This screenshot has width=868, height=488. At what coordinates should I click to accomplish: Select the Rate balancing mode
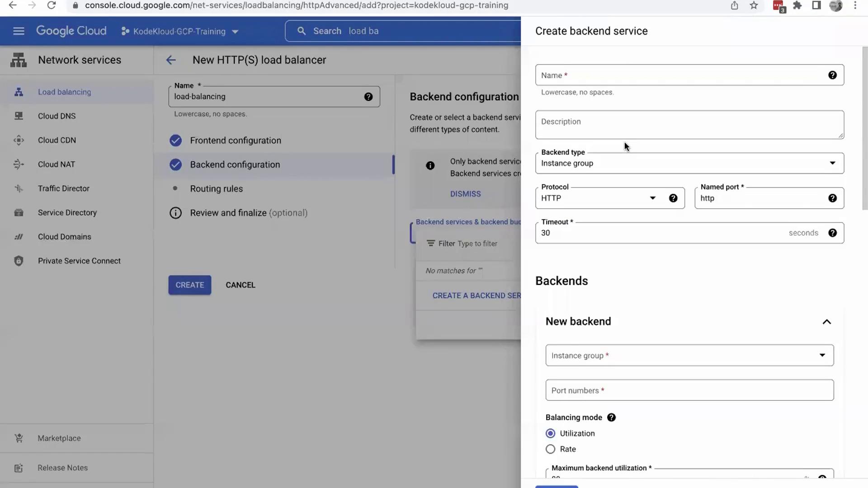tap(550, 449)
